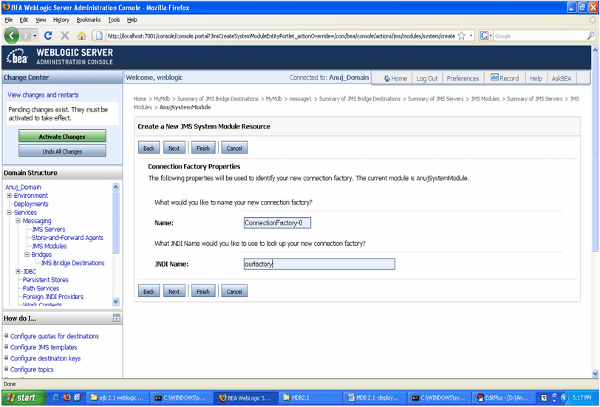Click the top Cancel button
Viewport: 600px width, 407px height.
click(234, 148)
